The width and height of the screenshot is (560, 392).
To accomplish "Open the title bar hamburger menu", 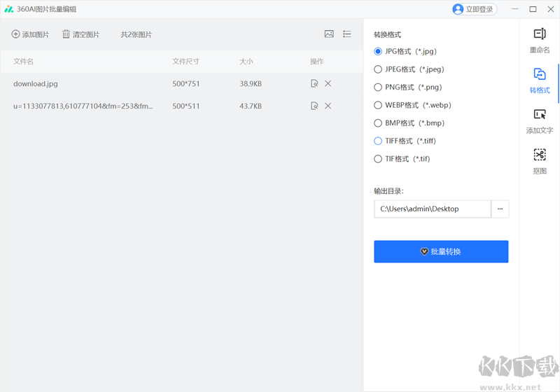I will pos(515,9).
